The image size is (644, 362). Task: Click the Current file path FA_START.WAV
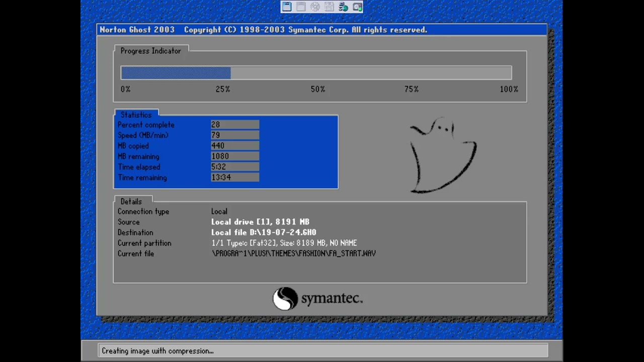[294, 253]
